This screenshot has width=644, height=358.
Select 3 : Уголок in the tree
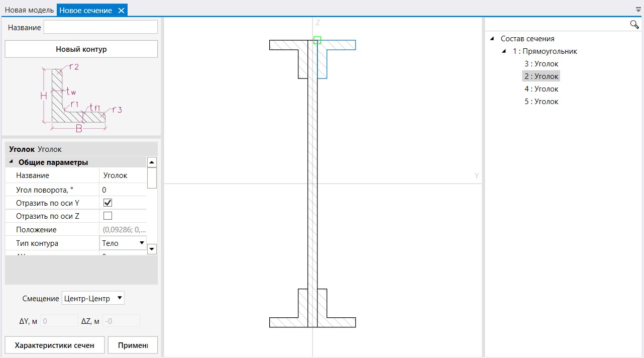click(x=541, y=64)
